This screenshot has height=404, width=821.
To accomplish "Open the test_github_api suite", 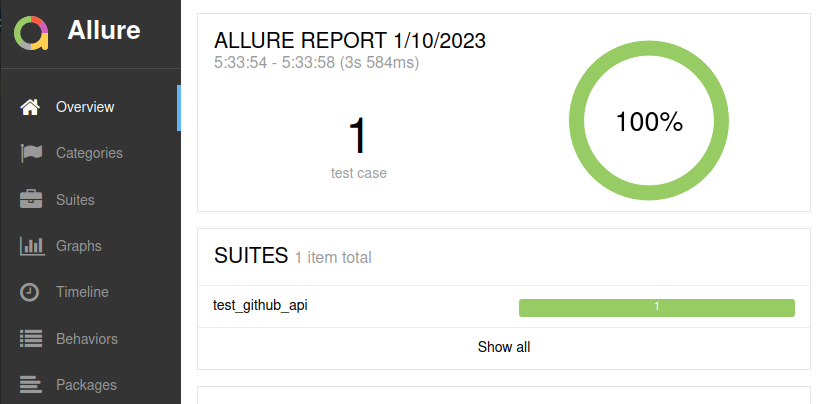I will [261, 306].
